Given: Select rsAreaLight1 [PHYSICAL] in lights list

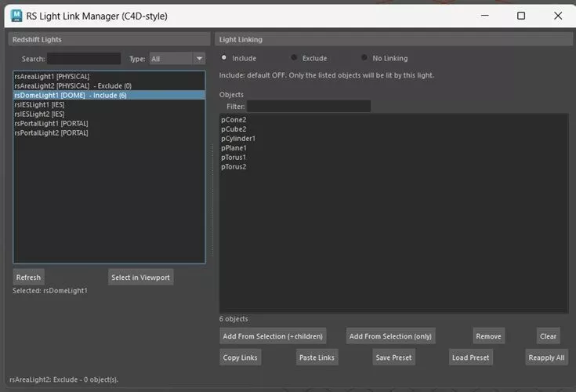Looking at the screenshot, I should coord(109,76).
